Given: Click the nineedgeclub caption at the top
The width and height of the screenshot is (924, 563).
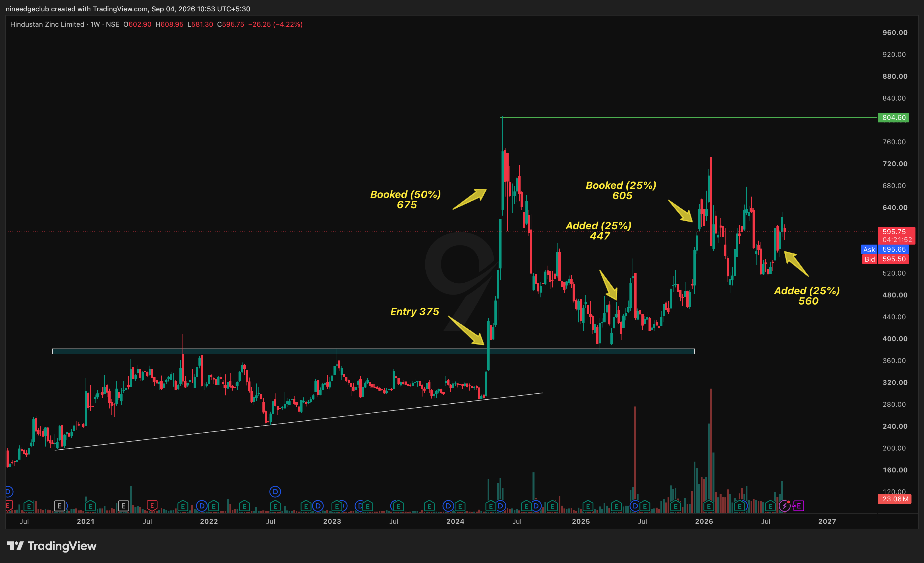Looking at the screenshot, I should pos(128,9).
